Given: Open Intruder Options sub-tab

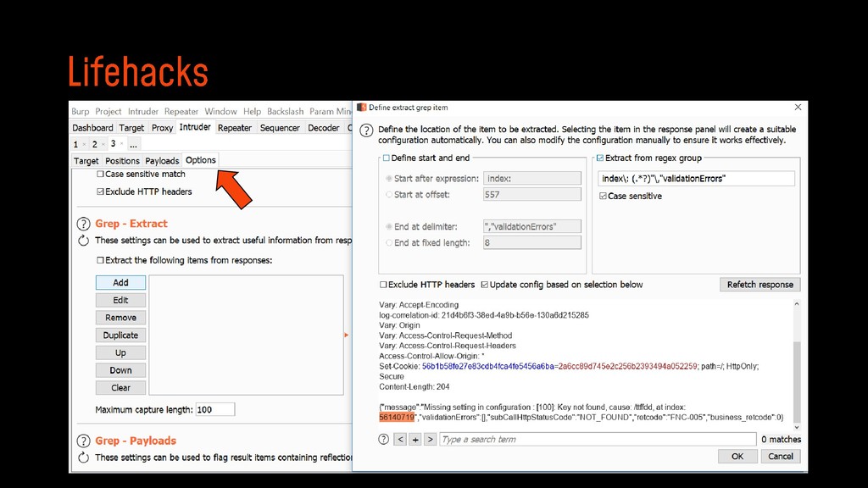Looking at the screenshot, I should (x=200, y=160).
